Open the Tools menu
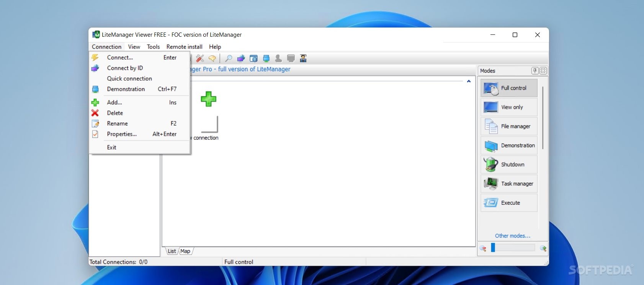 pyautogui.click(x=153, y=47)
